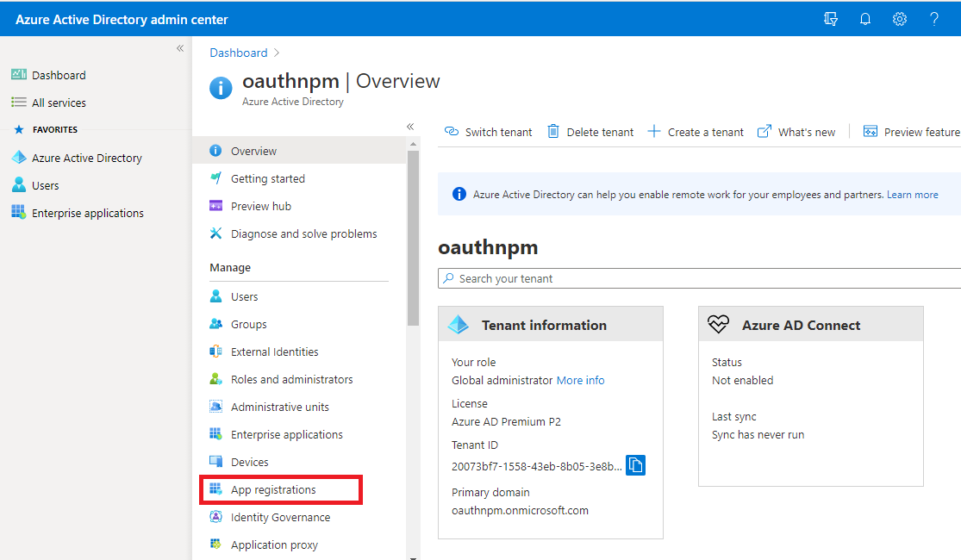Click Create a tenant button

pyautogui.click(x=696, y=132)
